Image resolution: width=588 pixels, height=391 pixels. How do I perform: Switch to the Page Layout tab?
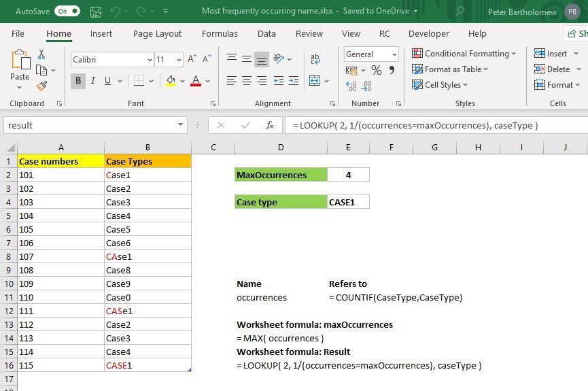tap(157, 34)
